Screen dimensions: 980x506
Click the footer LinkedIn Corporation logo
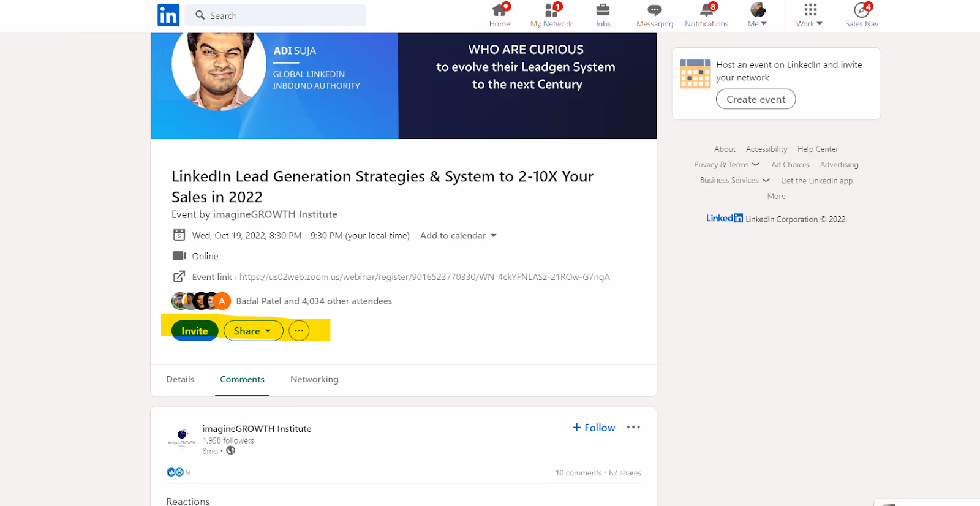[724, 218]
